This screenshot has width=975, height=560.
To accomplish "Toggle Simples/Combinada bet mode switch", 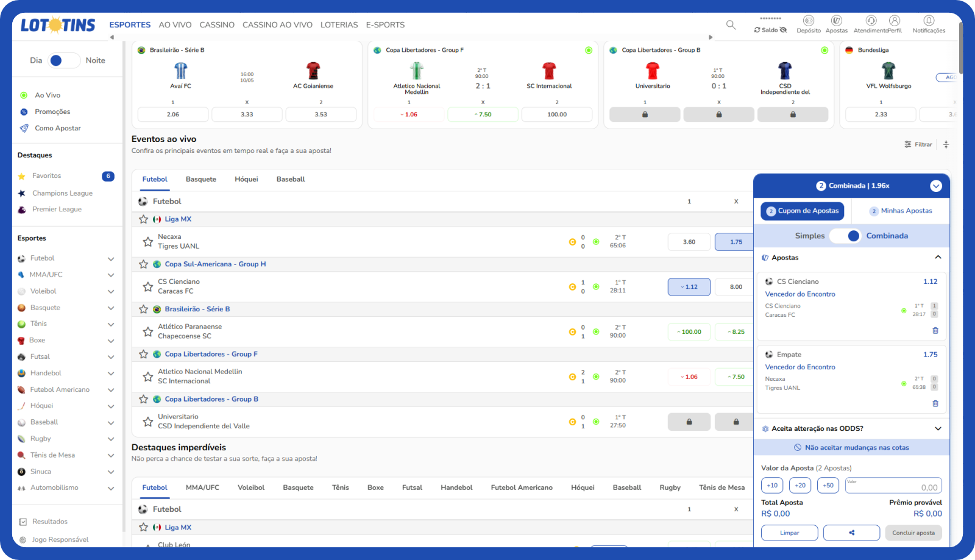I will coord(845,236).
